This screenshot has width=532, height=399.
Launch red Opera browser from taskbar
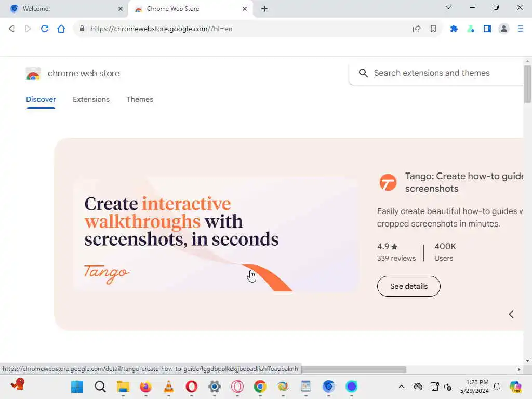(191, 387)
